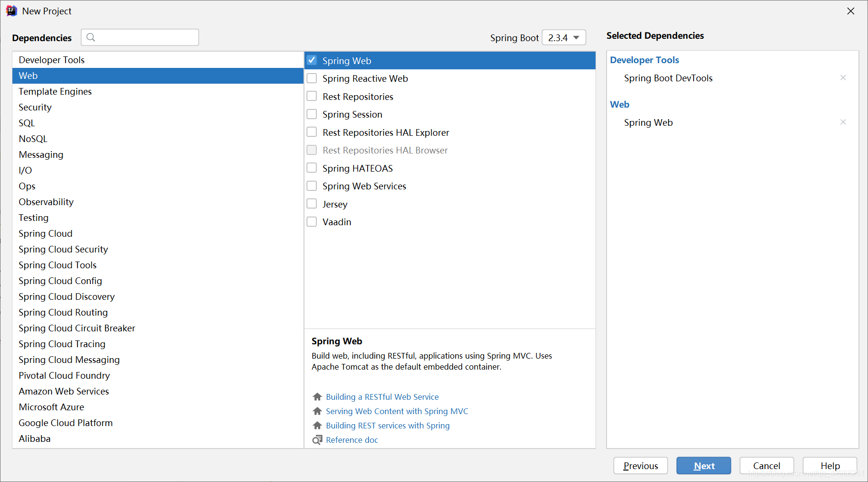Click the Reference doc icon
868x482 pixels.
click(317, 440)
